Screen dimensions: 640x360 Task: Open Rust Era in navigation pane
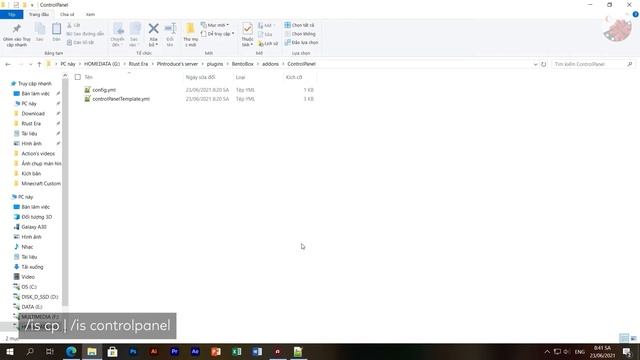click(x=31, y=124)
